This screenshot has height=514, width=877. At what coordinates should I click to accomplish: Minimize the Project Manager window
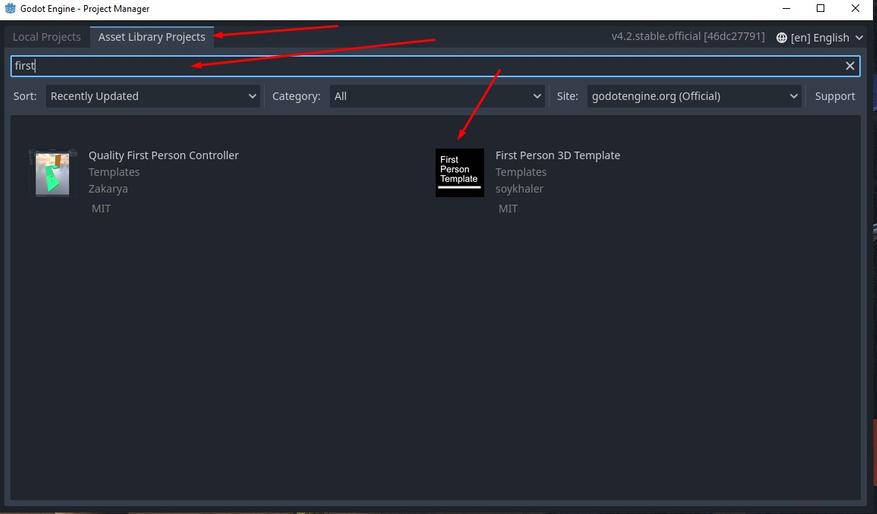point(786,8)
